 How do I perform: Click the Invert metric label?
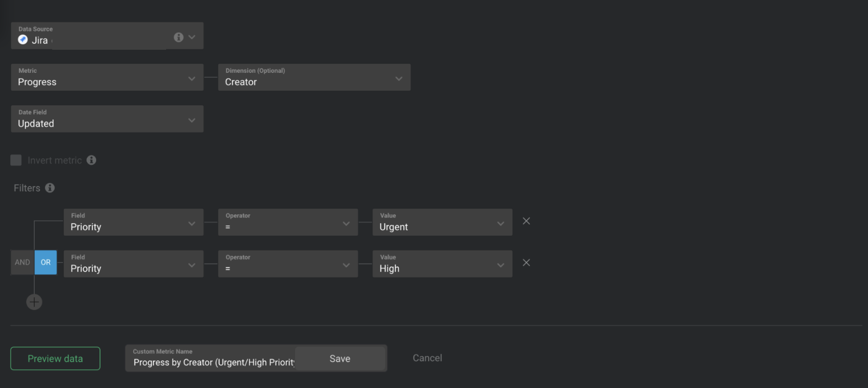click(55, 160)
